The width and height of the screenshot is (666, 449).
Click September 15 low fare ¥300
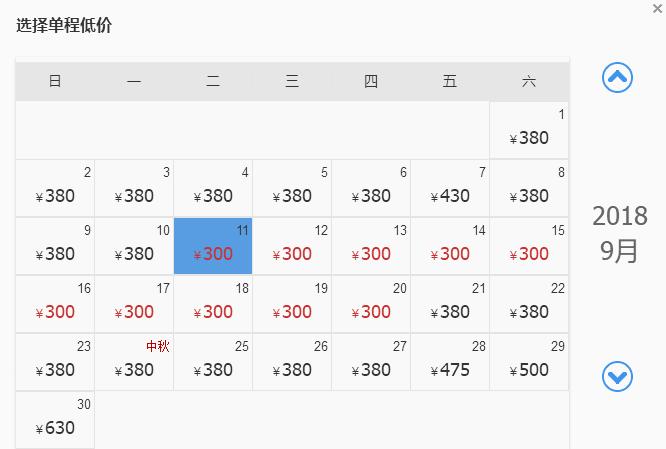pyautogui.click(x=529, y=246)
